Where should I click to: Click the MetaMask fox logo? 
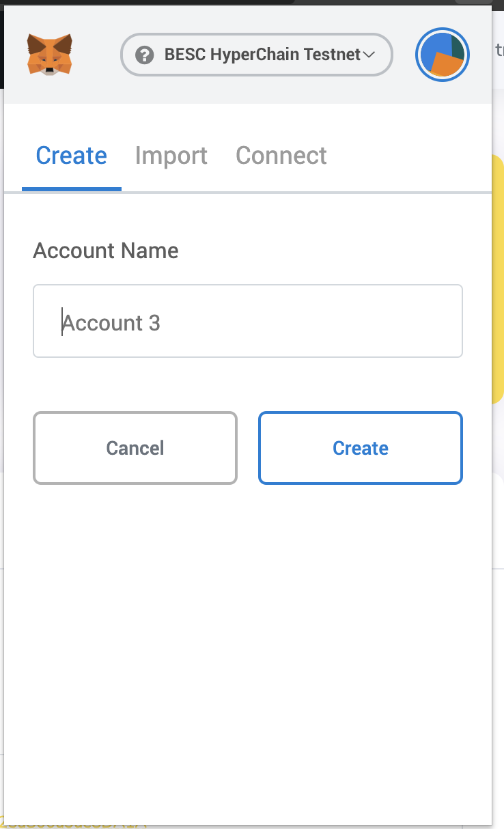[x=50, y=55]
